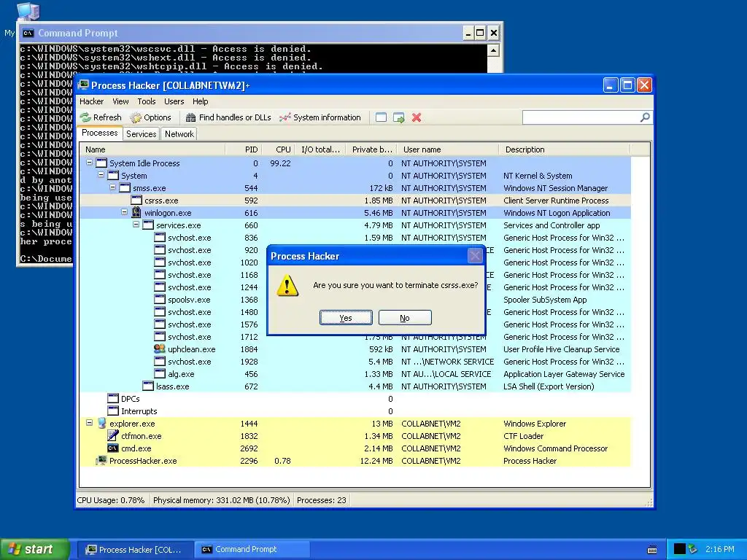747x560 pixels.
Task: Click Command Prompt scrollbar up arrow
Action: pos(493,50)
